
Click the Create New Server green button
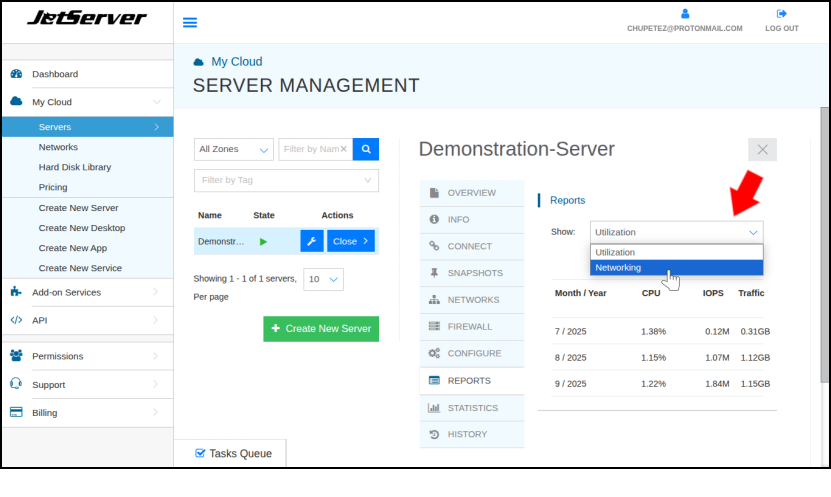coord(321,328)
